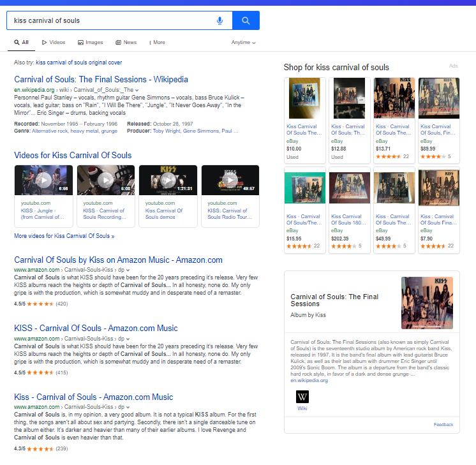Screen dimensions: 476x465
Task: Expand arrow by 'Carnival Of Souls by Kiss' URL
Action: (128, 270)
